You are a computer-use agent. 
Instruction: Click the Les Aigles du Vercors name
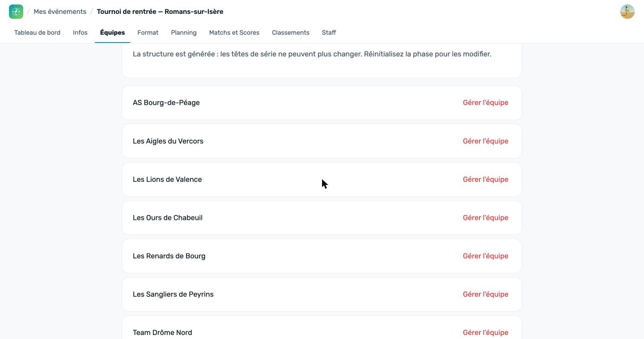click(x=168, y=141)
